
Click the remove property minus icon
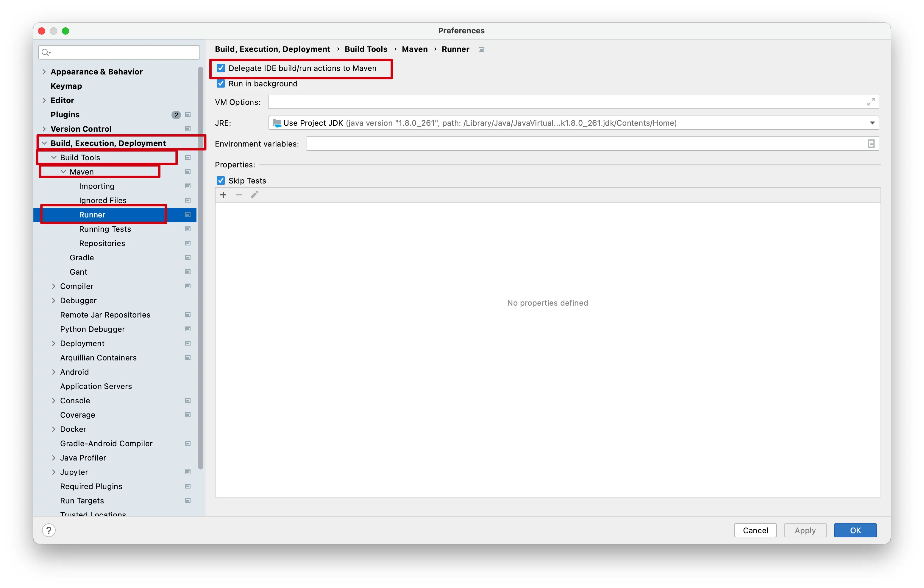point(239,195)
